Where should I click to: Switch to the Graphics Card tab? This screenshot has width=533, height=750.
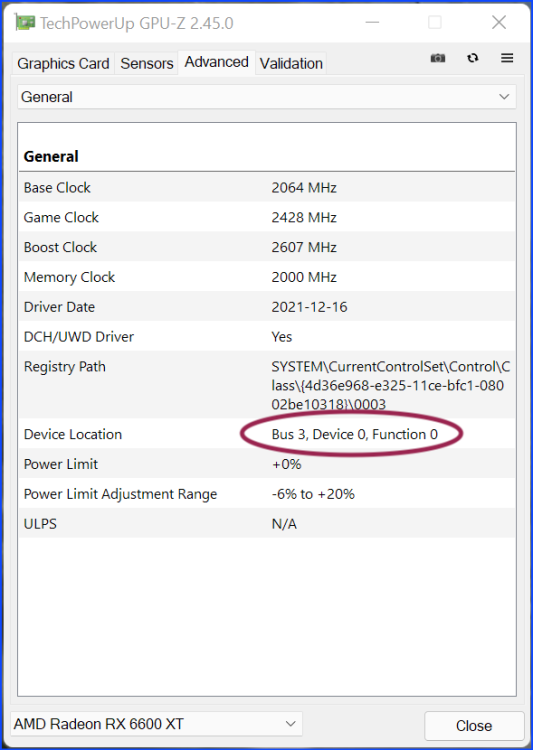click(x=63, y=64)
